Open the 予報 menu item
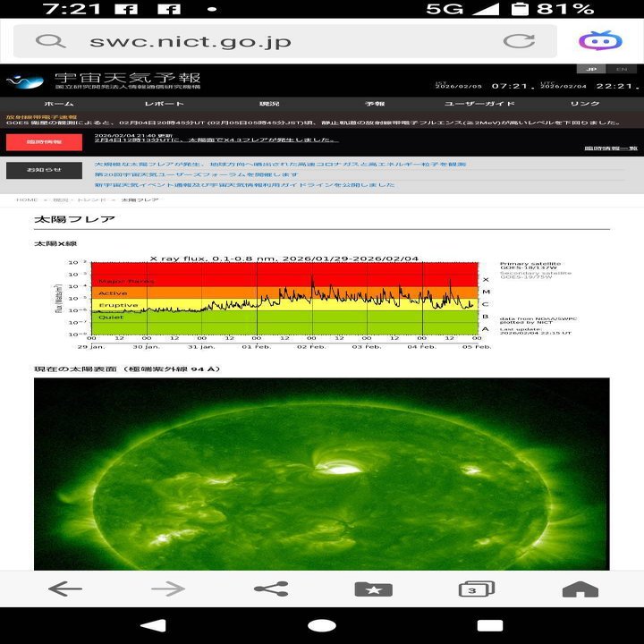The width and height of the screenshot is (644, 644). 375,104
